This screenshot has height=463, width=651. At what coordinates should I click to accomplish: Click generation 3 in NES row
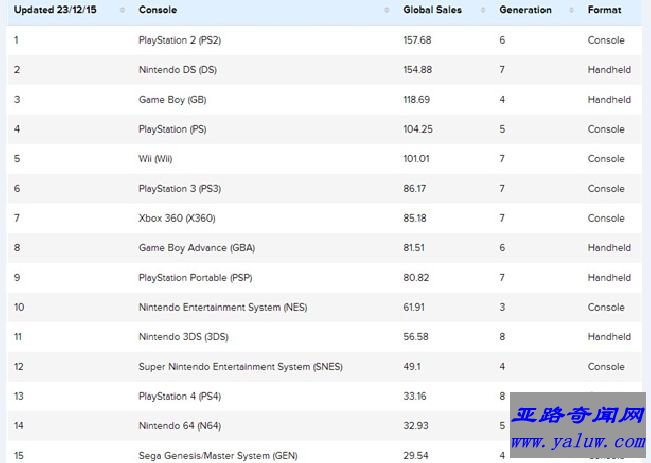coord(502,307)
